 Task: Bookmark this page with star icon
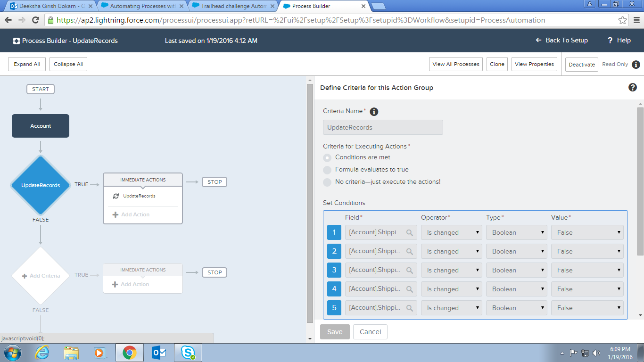coord(623,20)
